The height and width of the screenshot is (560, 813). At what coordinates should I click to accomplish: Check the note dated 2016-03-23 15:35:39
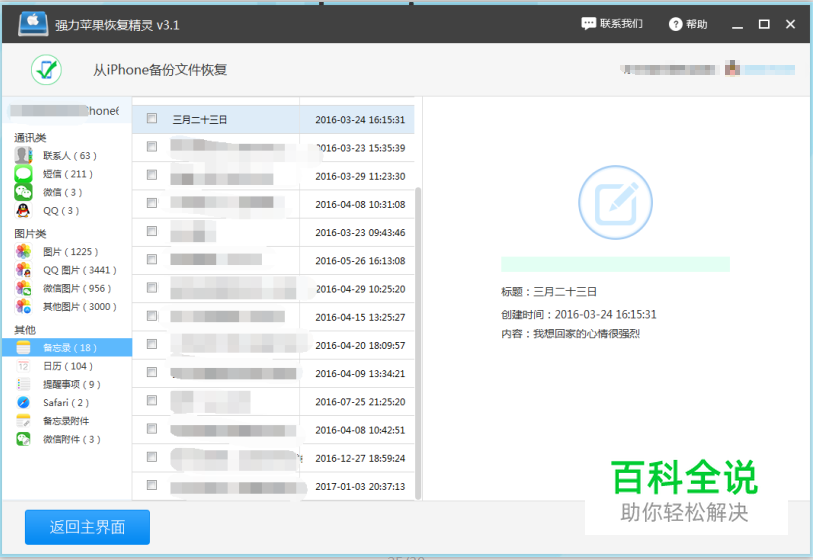point(152,147)
